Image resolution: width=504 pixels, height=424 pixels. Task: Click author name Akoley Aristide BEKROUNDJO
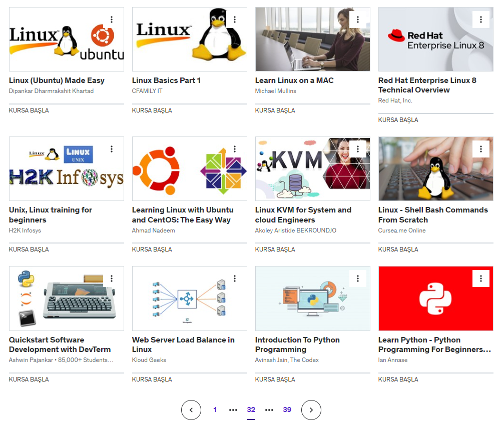(296, 230)
